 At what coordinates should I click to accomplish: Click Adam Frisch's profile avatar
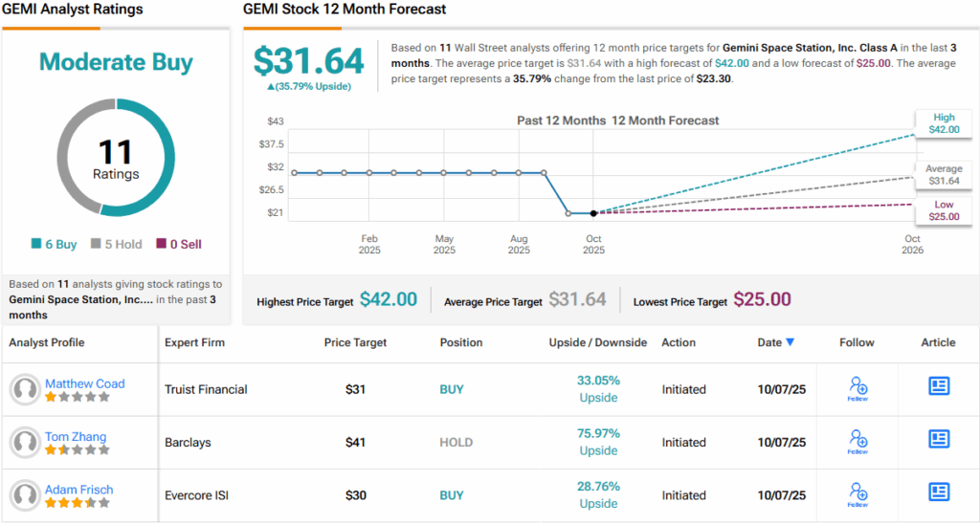click(x=24, y=495)
